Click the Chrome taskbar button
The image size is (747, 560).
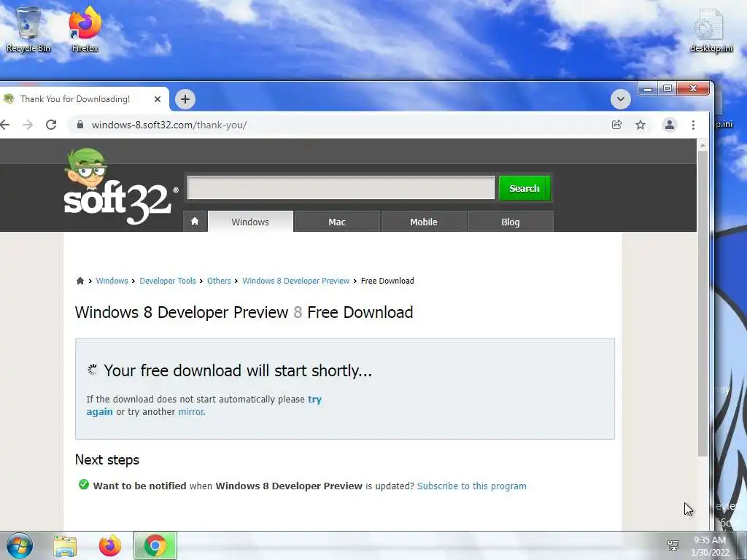click(155, 545)
